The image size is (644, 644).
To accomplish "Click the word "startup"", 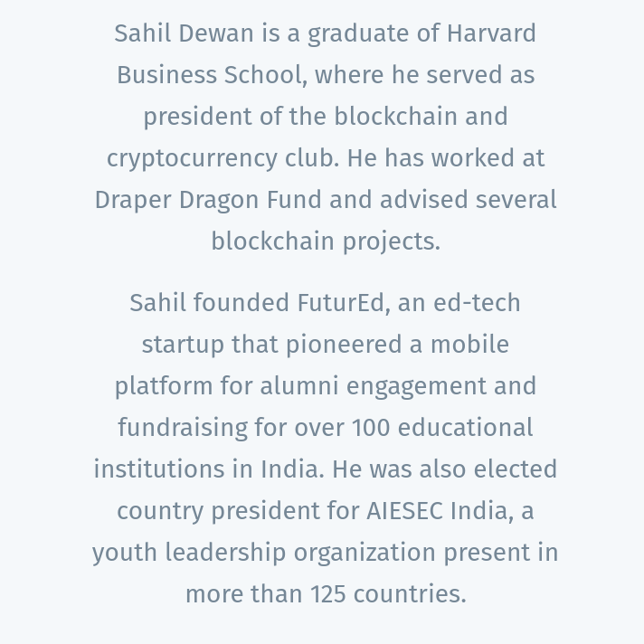I will coord(184,346).
